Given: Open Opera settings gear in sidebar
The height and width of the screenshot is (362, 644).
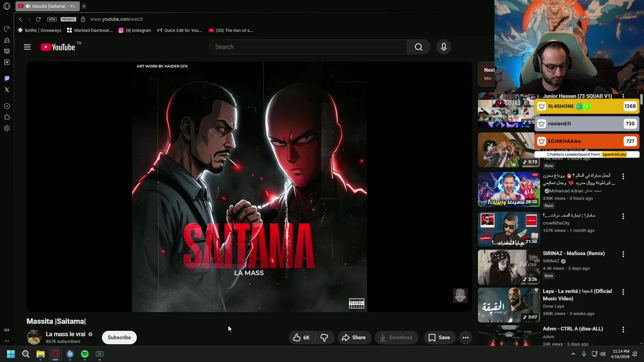Looking at the screenshot, I should point(7,128).
